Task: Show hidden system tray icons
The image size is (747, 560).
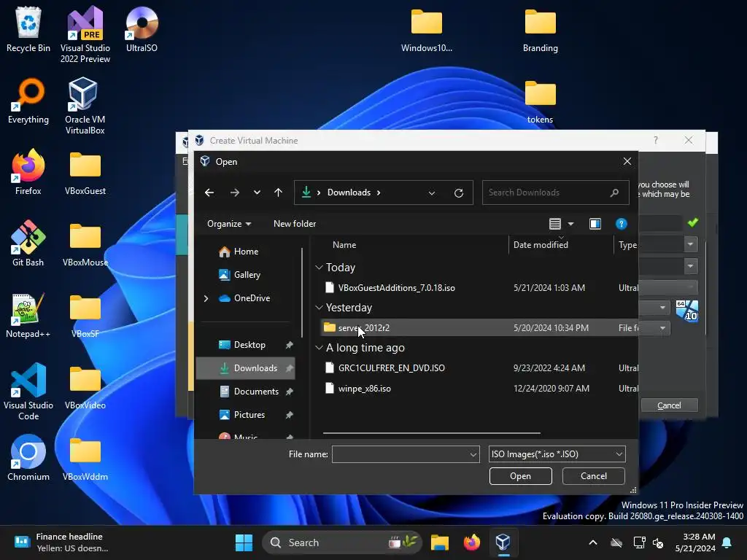Action: (593, 542)
